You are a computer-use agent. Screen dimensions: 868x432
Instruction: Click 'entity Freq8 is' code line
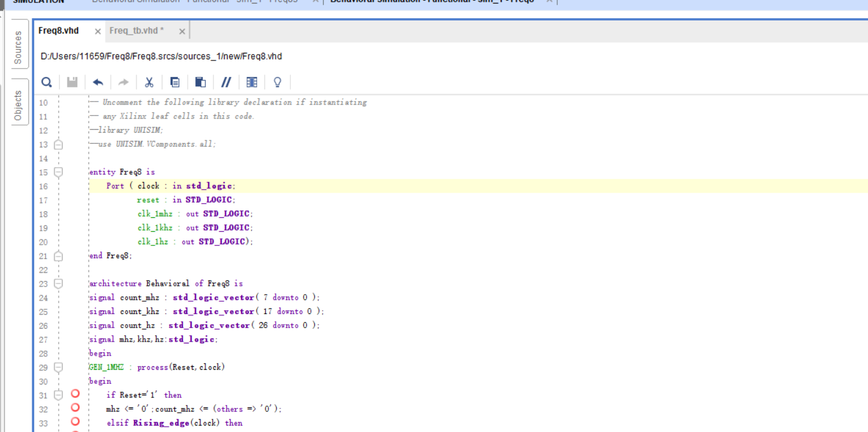point(122,172)
